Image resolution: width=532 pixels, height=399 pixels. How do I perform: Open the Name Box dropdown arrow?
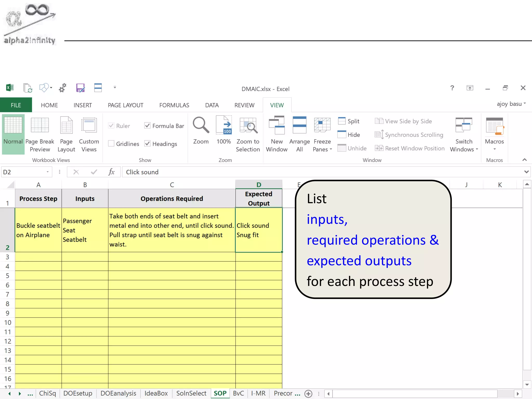tap(48, 172)
